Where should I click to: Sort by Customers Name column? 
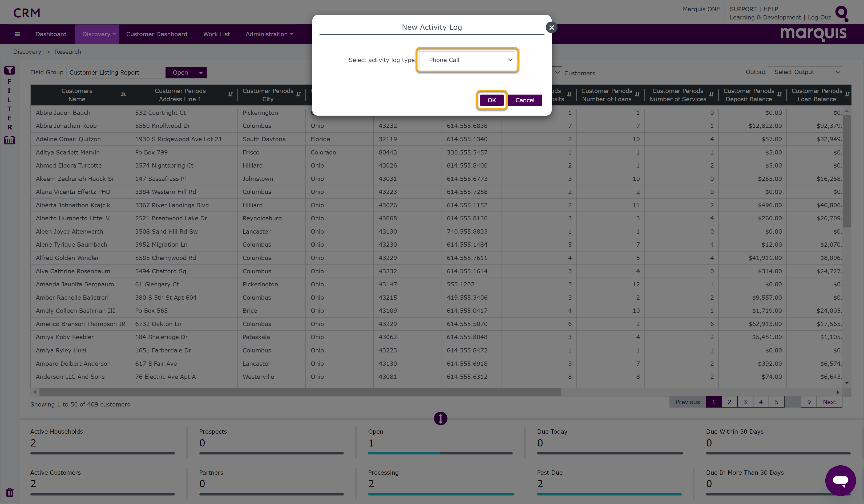(123, 94)
